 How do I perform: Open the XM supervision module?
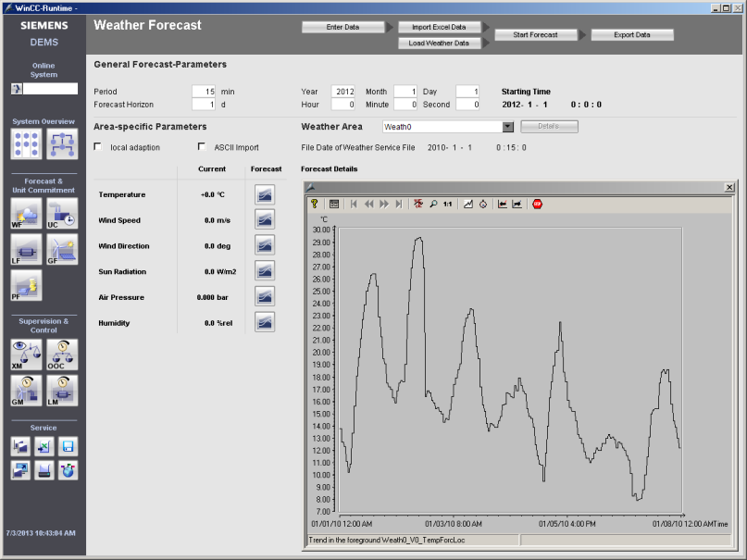pos(26,355)
